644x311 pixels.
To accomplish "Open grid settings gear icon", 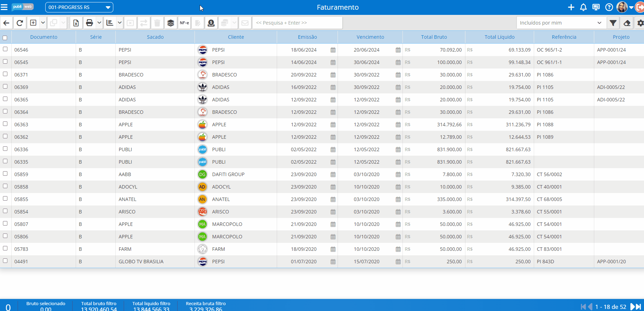I will pyautogui.click(x=640, y=23).
